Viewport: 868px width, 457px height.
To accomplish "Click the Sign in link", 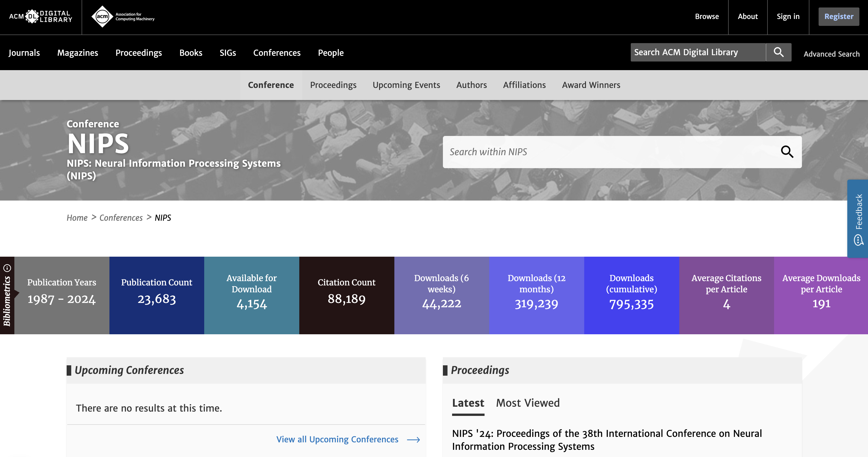I will [x=788, y=16].
